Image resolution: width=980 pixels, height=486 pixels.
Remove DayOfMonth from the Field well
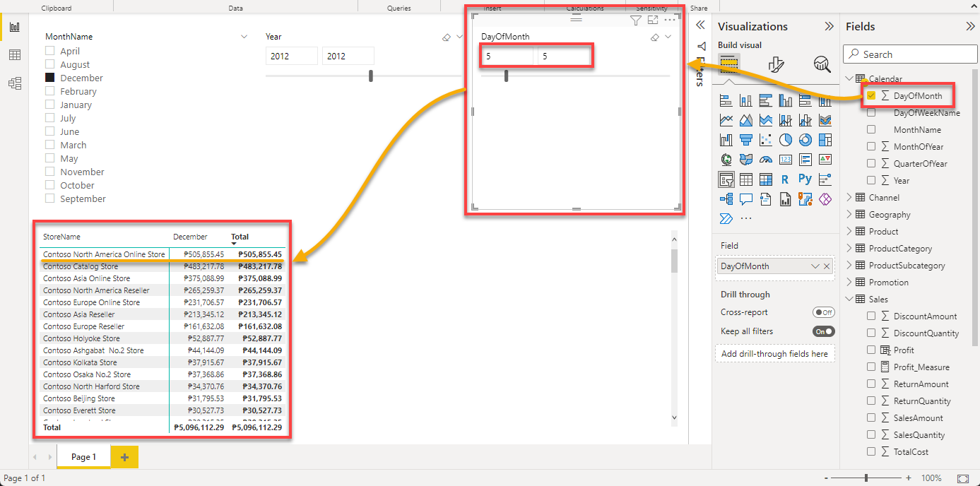[x=827, y=266]
